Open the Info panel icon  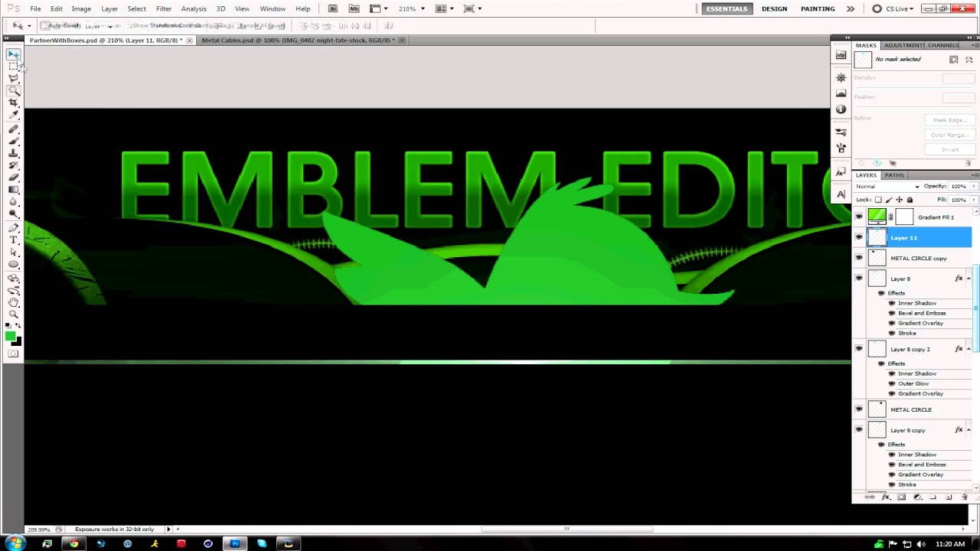coord(841,109)
